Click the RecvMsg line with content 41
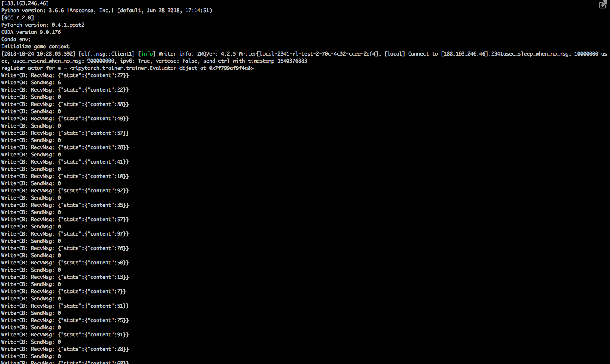 pyautogui.click(x=65, y=162)
